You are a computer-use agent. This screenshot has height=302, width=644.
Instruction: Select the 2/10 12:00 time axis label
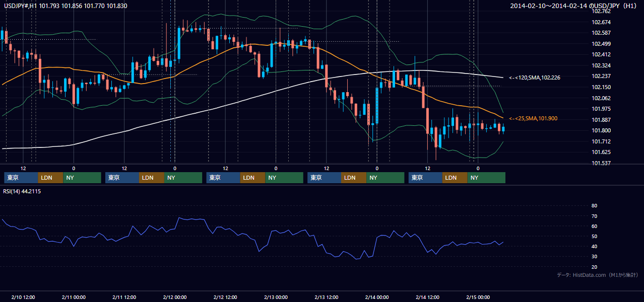click(x=23, y=297)
